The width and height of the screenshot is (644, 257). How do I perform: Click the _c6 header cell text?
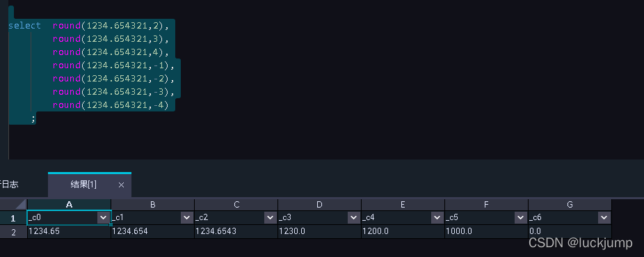[536, 217]
